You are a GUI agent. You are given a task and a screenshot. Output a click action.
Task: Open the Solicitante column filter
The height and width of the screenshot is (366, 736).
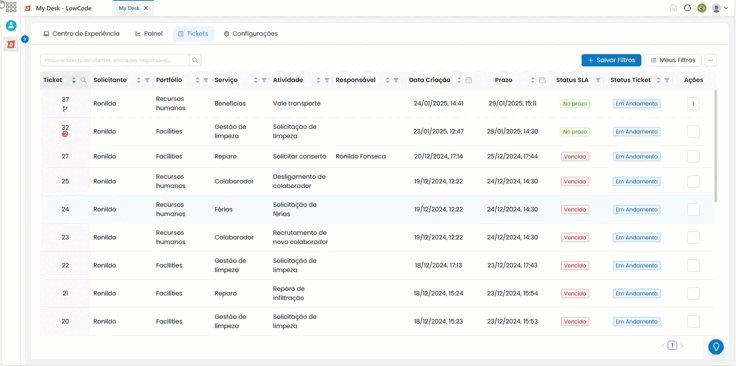click(147, 80)
